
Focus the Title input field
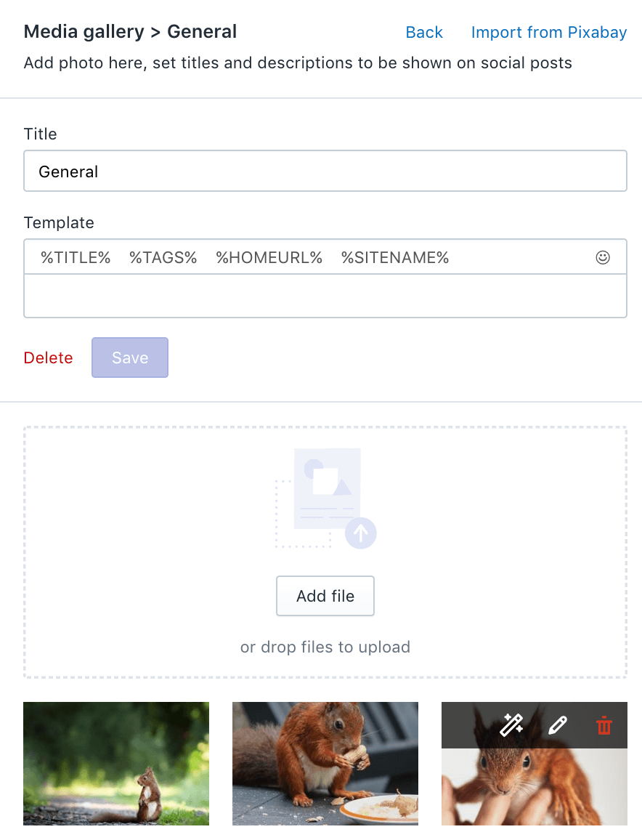325,171
